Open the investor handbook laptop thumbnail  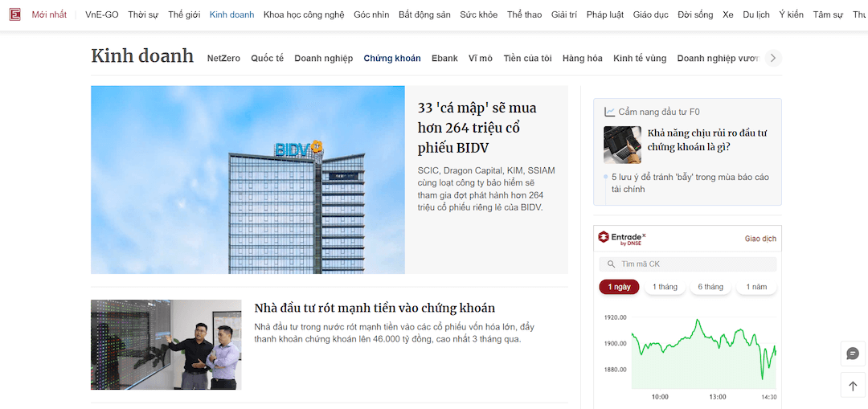(622, 145)
